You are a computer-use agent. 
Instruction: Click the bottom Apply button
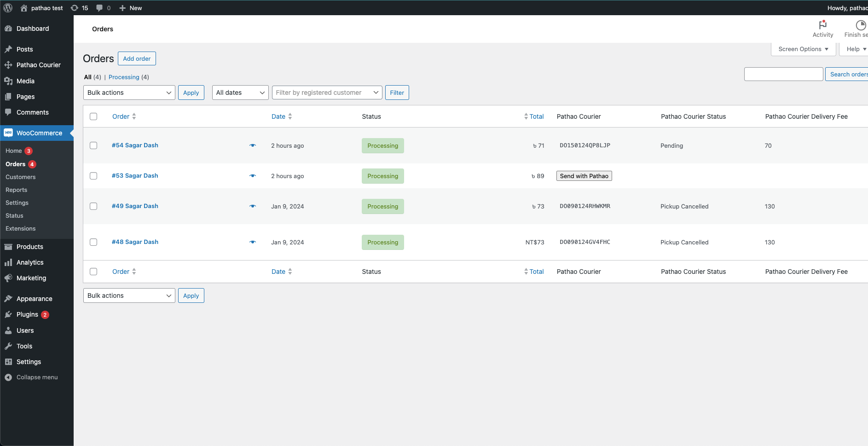(x=191, y=295)
